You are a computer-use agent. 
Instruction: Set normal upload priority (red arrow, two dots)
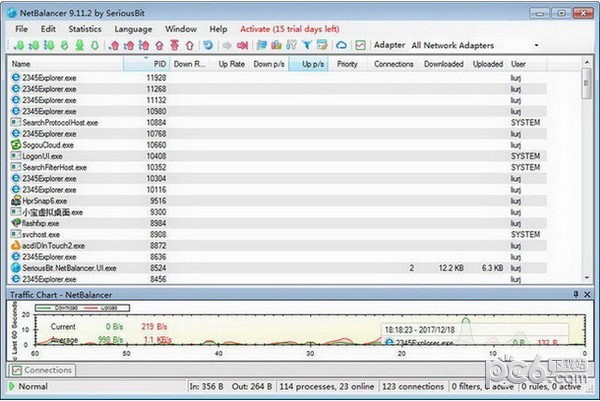coord(129,46)
